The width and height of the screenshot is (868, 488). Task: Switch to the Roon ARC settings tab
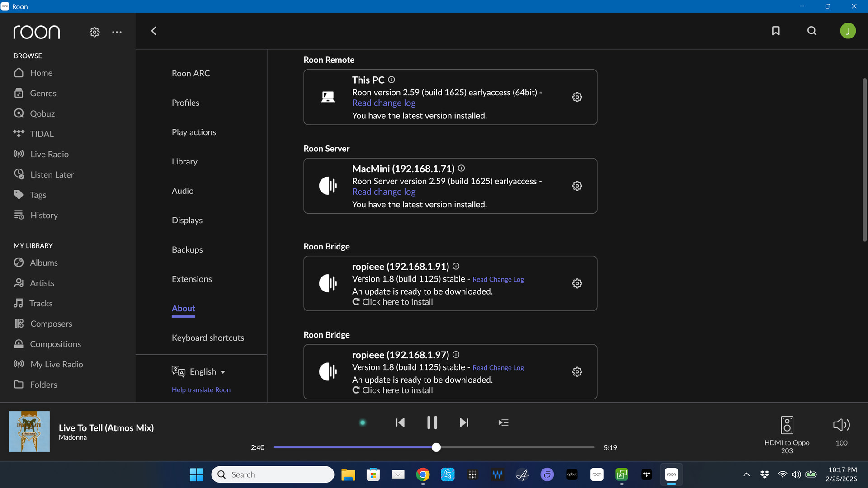[191, 73]
